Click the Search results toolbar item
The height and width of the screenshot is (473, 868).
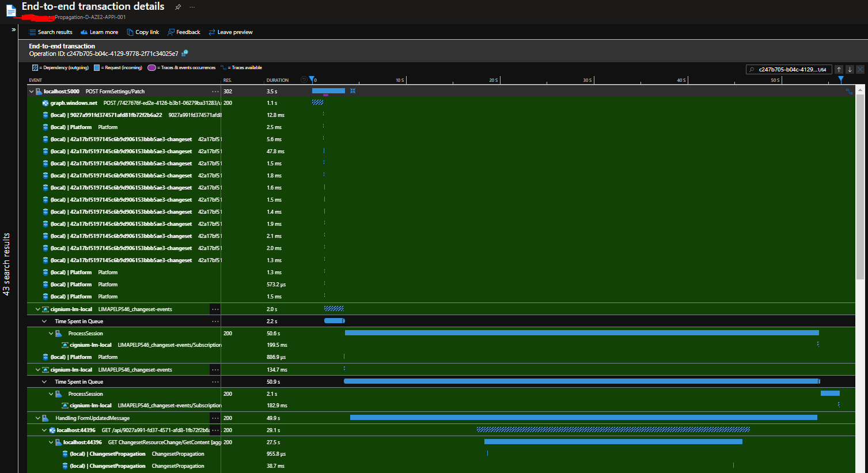[51, 32]
